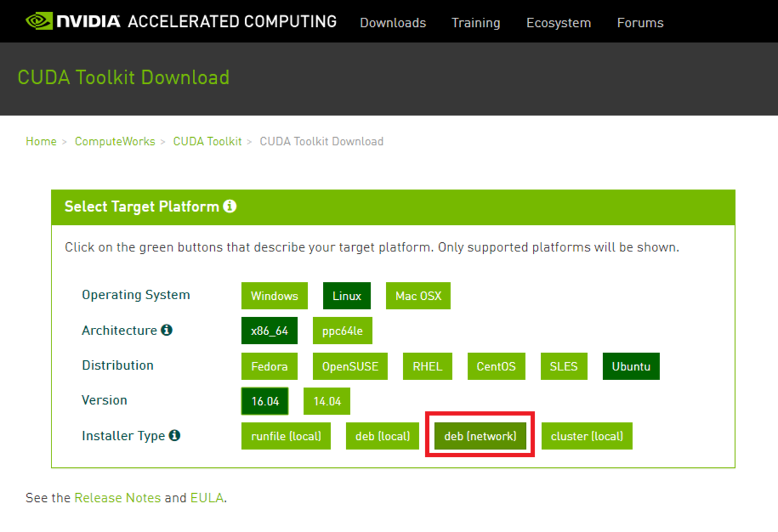
Task: Open the Training menu
Action: click(x=476, y=23)
